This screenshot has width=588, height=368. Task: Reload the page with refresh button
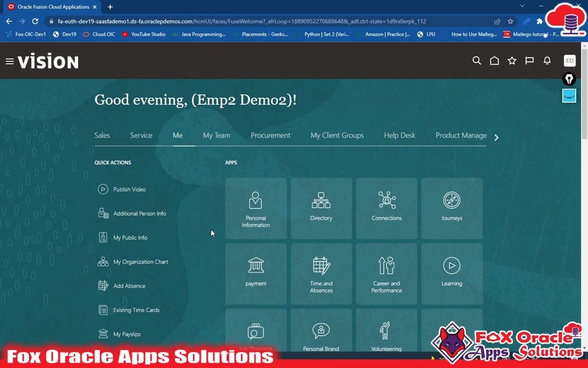click(x=35, y=21)
